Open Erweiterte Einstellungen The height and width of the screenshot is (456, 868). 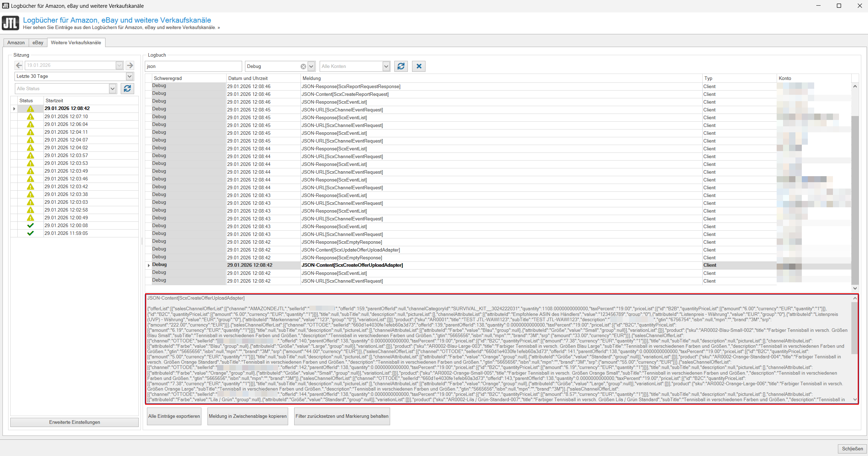[x=74, y=422]
